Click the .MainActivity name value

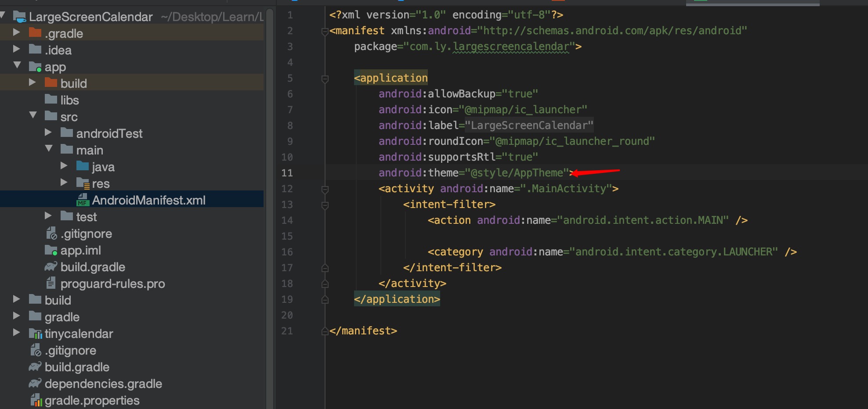567,189
